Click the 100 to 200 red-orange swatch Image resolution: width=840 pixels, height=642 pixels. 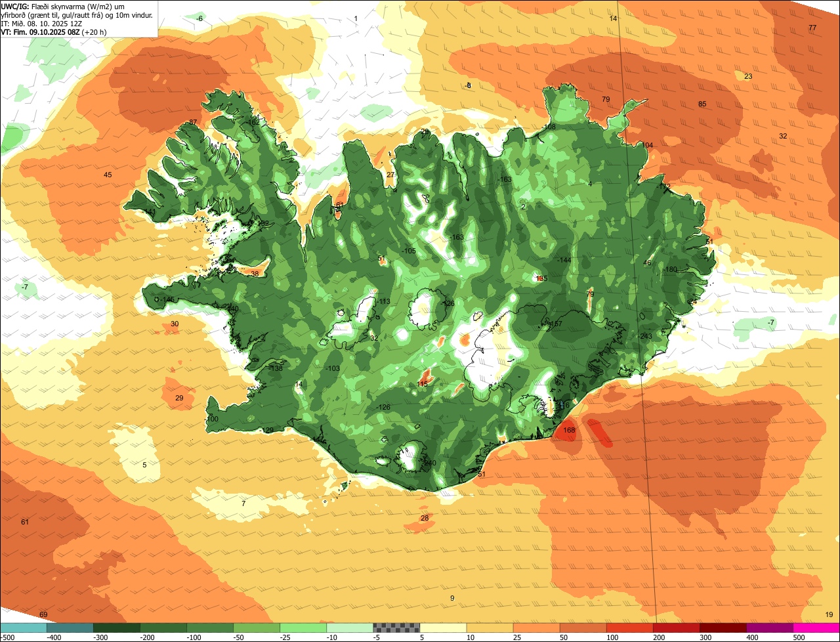(x=629, y=628)
